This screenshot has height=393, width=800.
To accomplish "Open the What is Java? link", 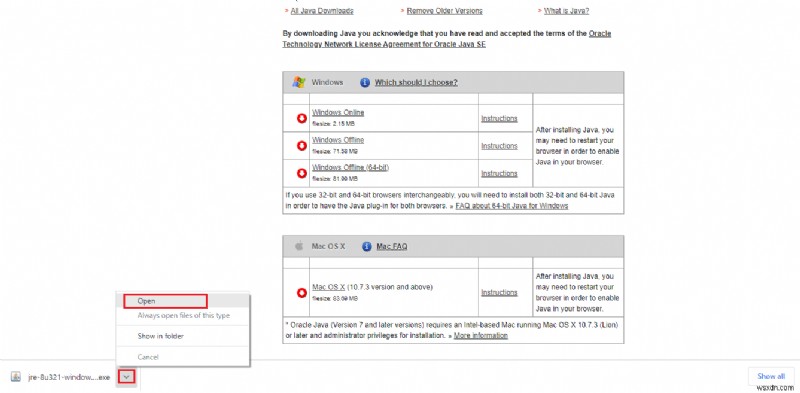I will click(x=566, y=11).
